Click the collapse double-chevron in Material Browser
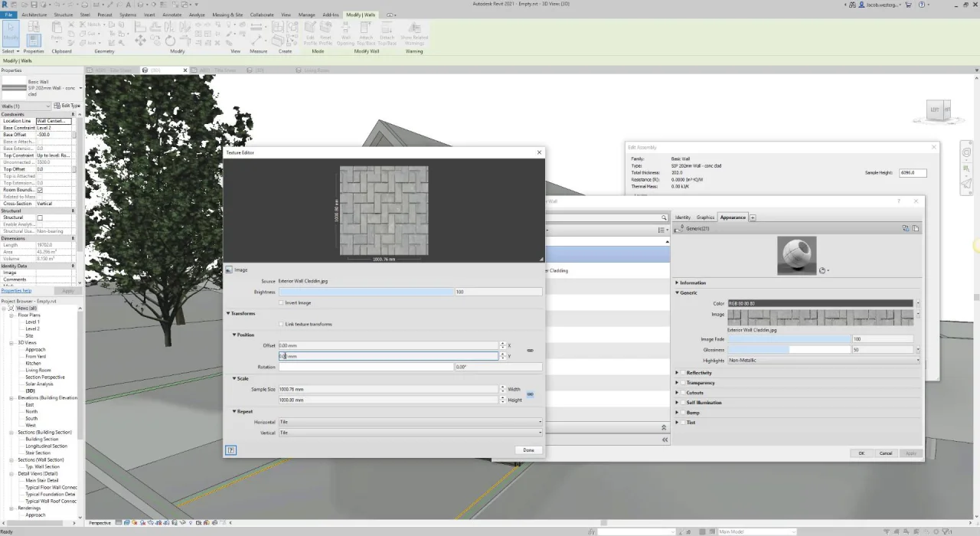This screenshot has width=980, height=536. click(665, 440)
